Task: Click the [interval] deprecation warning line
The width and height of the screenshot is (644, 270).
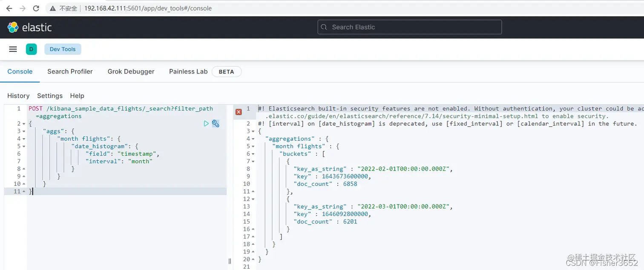Action: coord(448,124)
